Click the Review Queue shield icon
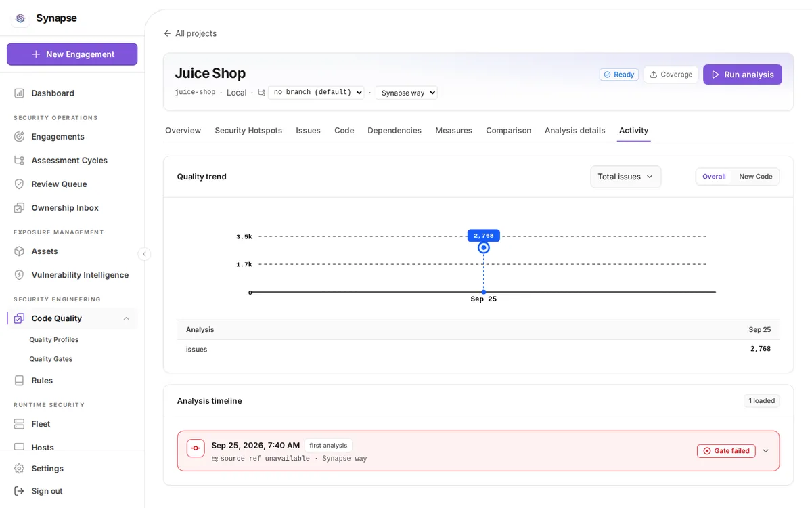Screen dimensions: 812x508 pos(19,184)
